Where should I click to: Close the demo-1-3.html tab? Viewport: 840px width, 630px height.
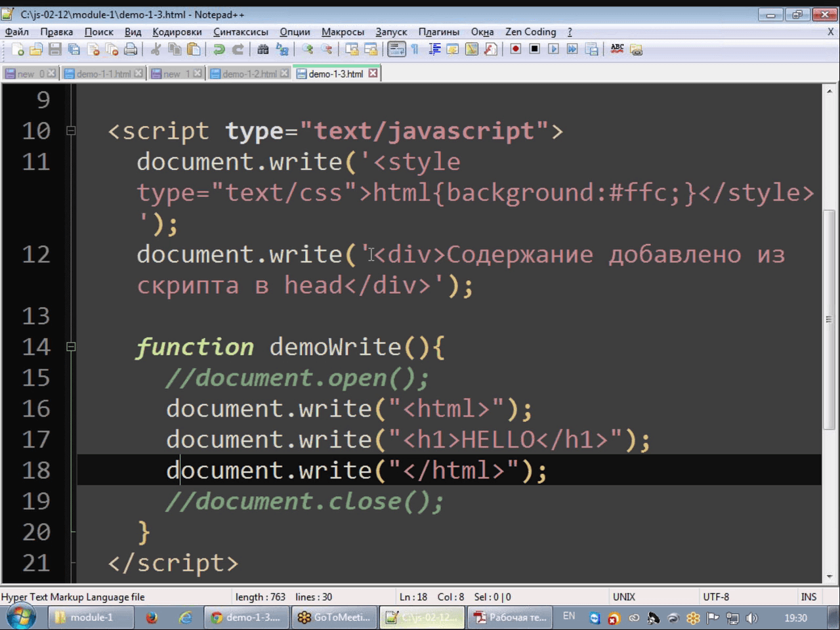[x=373, y=73]
